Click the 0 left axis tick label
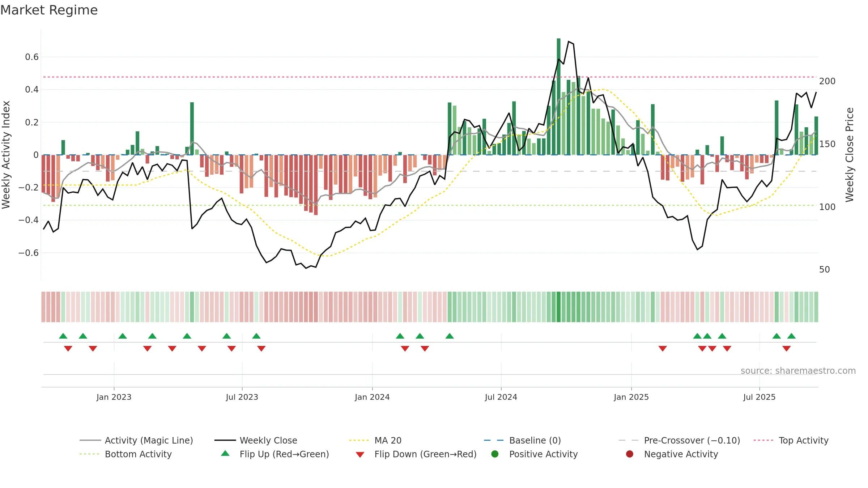Image resolution: width=868 pixels, height=488 pixels. (36, 155)
